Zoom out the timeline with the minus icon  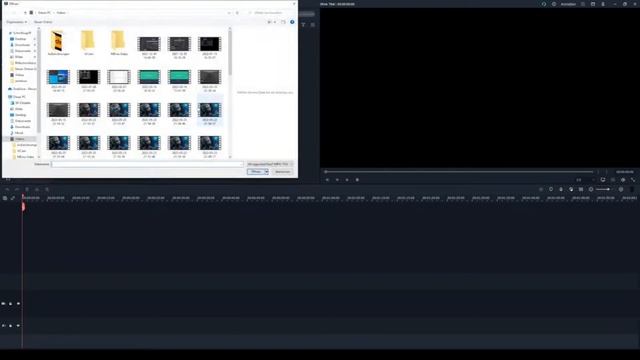(x=591, y=189)
